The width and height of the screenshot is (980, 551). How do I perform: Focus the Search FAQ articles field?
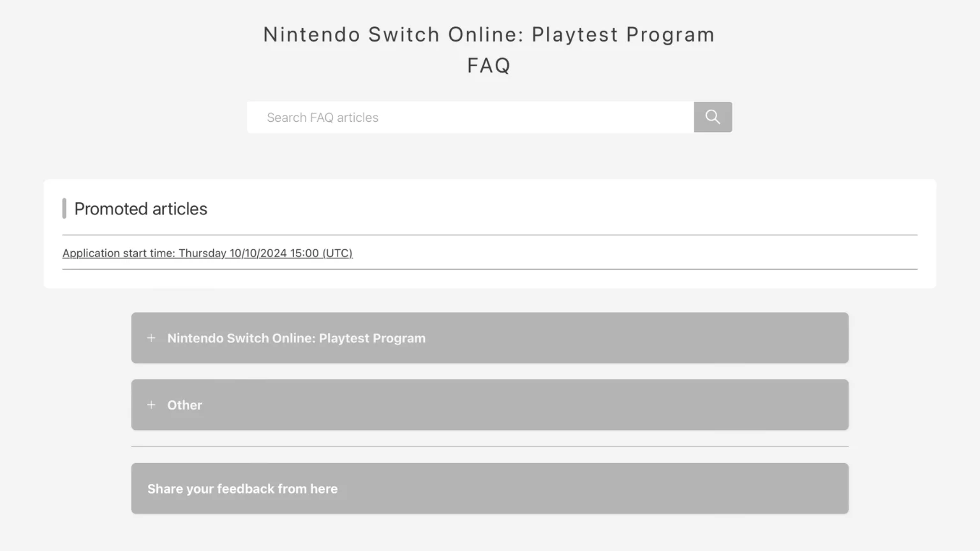[x=470, y=117]
